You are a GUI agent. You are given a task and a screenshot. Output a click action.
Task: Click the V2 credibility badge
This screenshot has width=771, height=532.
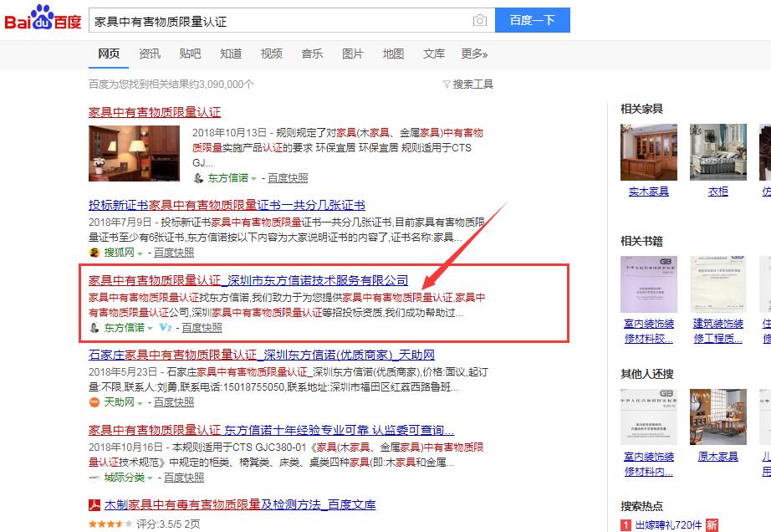165,328
